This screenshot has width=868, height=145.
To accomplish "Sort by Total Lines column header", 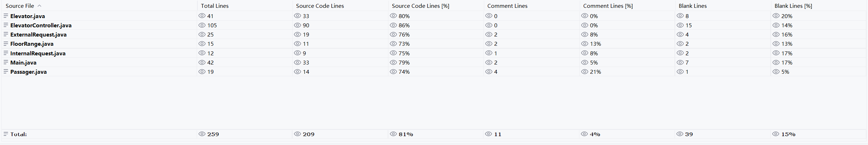I will point(215,6).
